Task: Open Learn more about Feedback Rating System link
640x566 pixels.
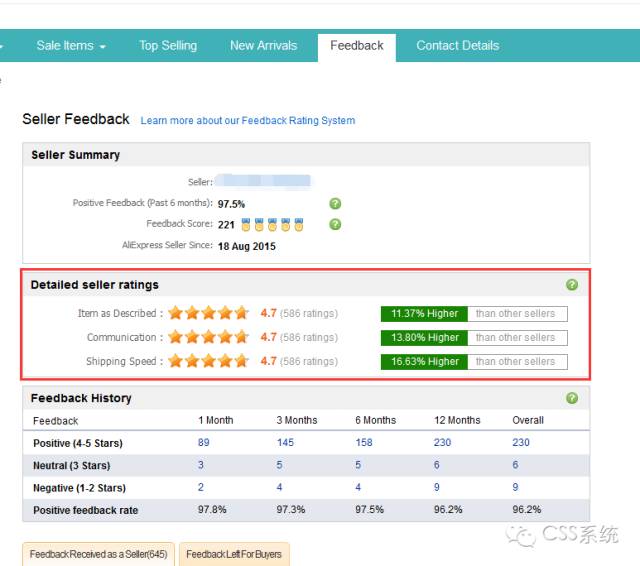Action: pos(247,121)
